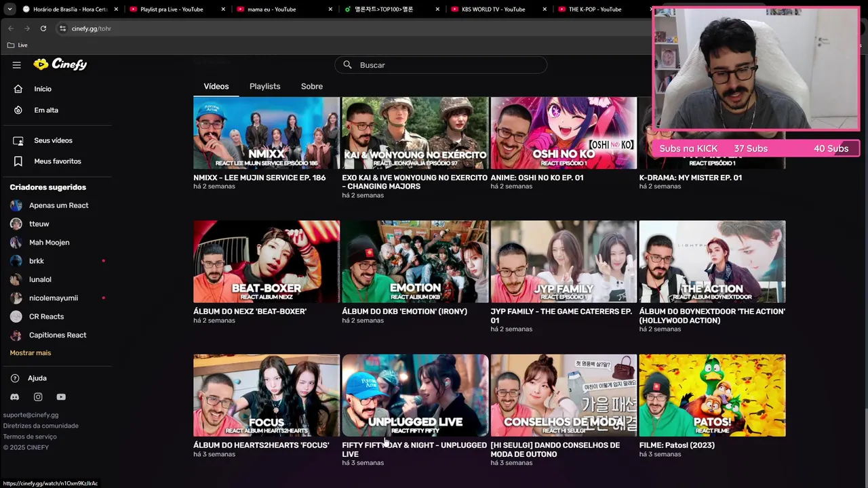Click the Ajuda help icon
Viewport: 868px width, 488px height.
(15, 378)
